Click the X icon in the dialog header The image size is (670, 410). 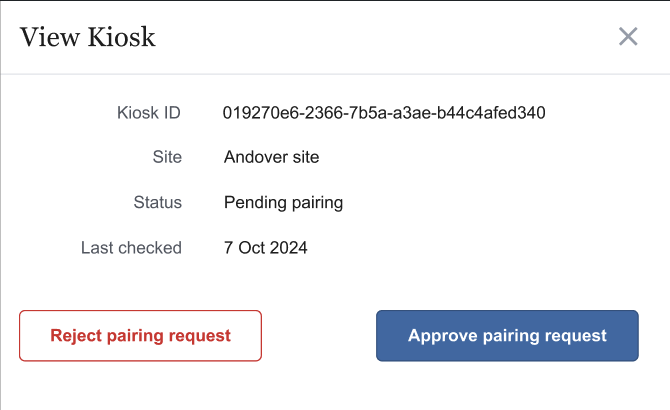pyautogui.click(x=628, y=37)
